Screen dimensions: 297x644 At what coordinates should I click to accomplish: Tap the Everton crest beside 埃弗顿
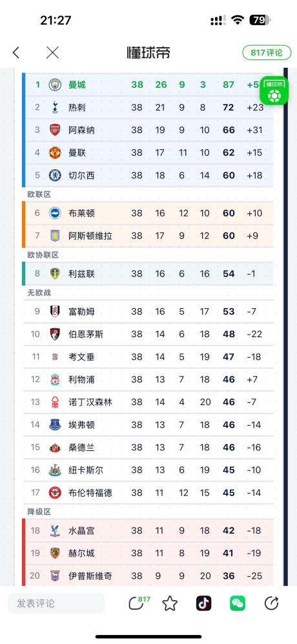(x=55, y=424)
